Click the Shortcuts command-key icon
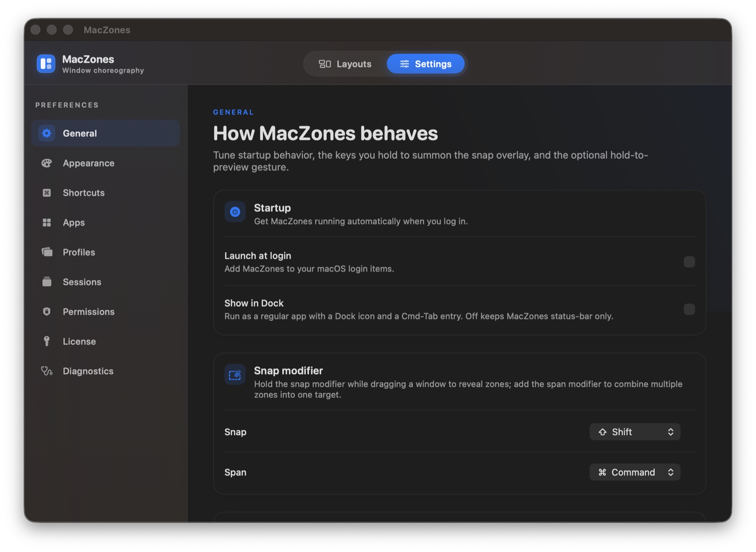Screen dimensions: 756x552 pyautogui.click(x=47, y=193)
